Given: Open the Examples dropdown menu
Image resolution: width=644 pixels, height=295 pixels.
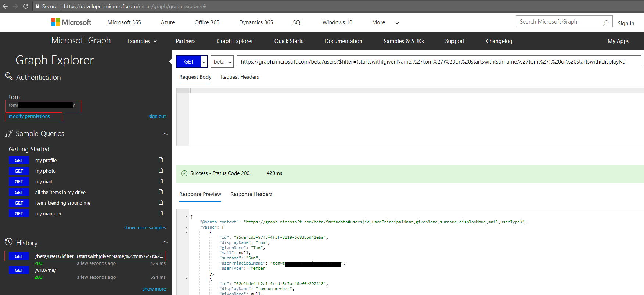Looking at the screenshot, I should click(142, 41).
